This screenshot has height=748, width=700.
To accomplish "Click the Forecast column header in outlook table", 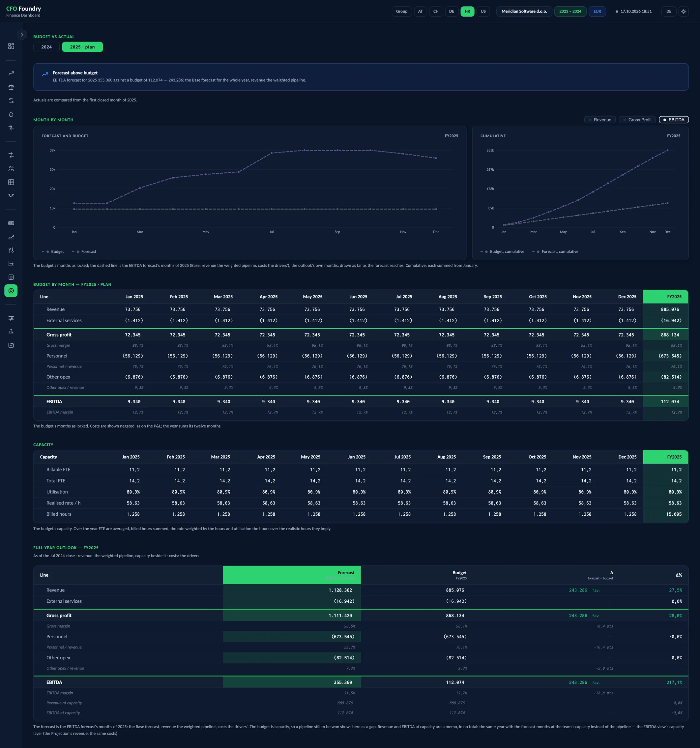I will click(292, 575).
